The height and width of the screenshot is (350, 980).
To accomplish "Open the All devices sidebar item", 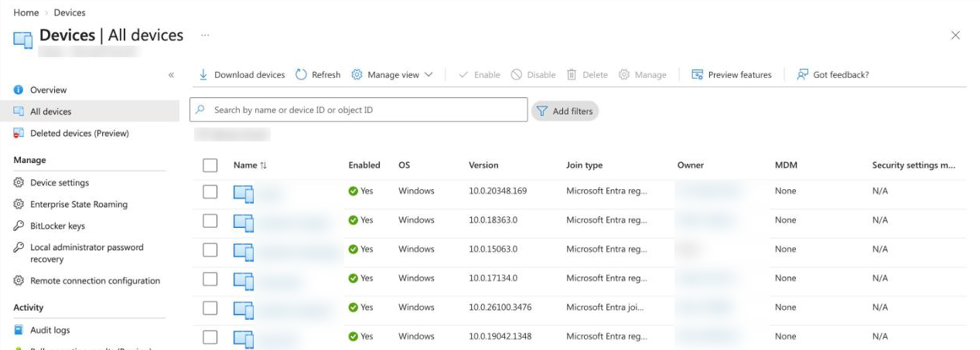I will [x=90, y=111].
